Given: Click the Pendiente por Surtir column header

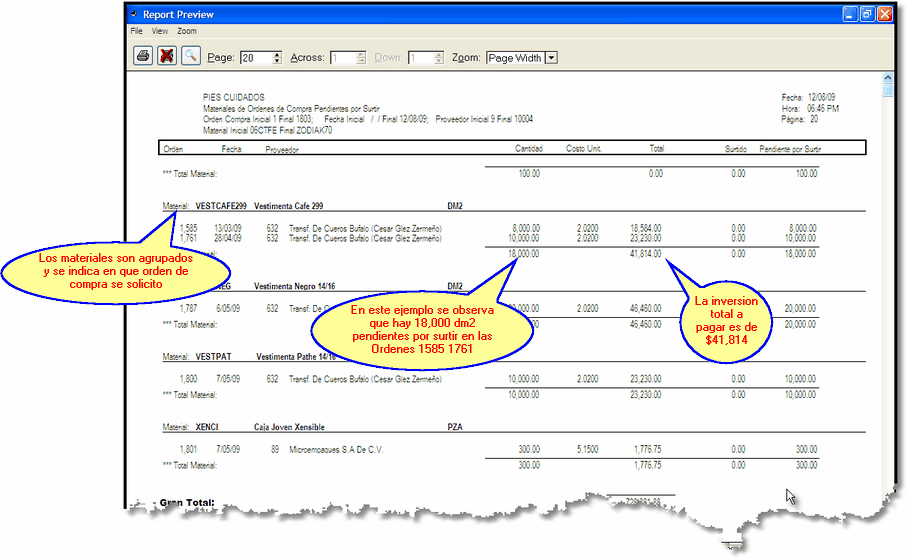Looking at the screenshot, I should point(790,149).
